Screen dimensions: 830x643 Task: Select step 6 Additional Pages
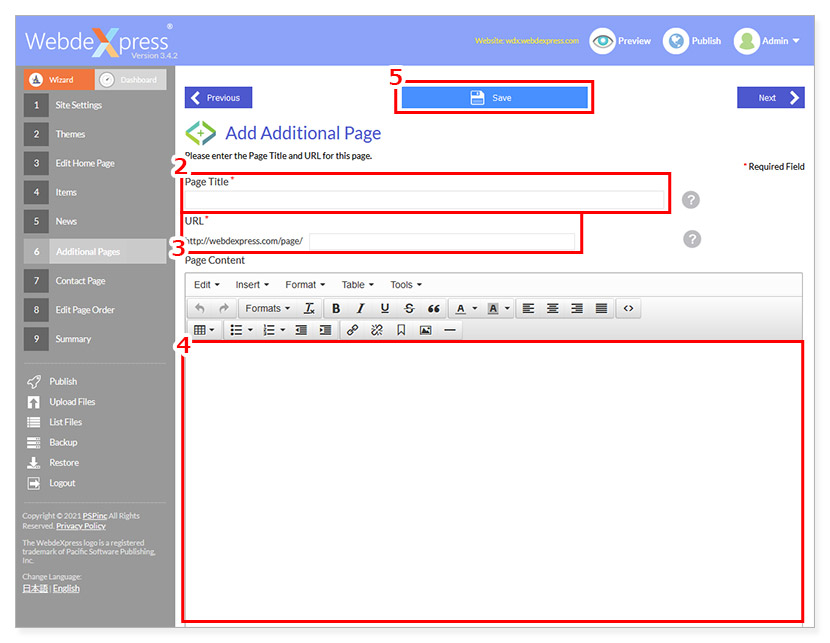point(95,251)
